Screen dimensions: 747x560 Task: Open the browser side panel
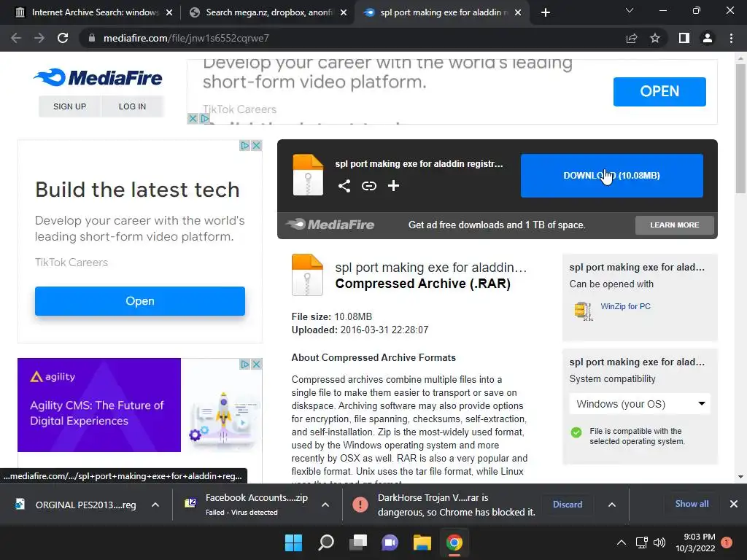(684, 38)
